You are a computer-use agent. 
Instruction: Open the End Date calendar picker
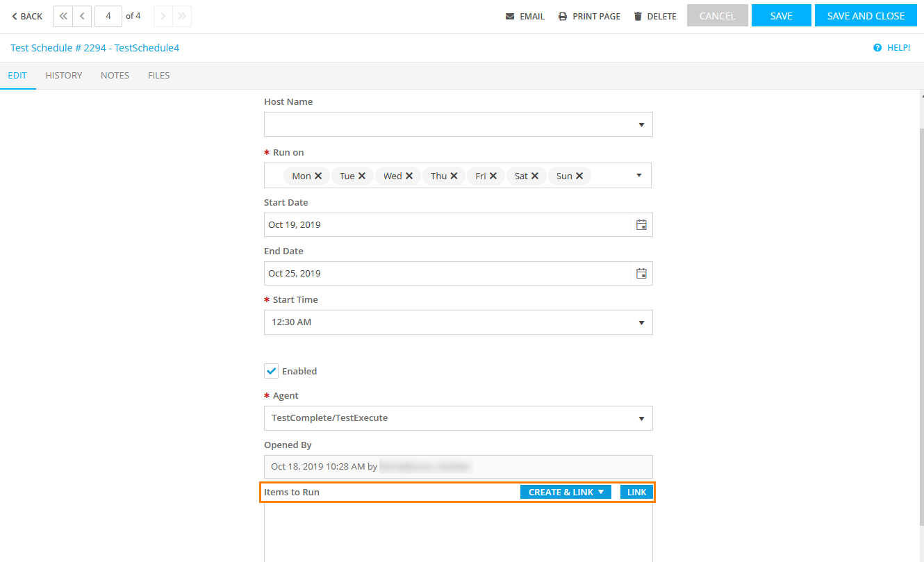tap(641, 274)
